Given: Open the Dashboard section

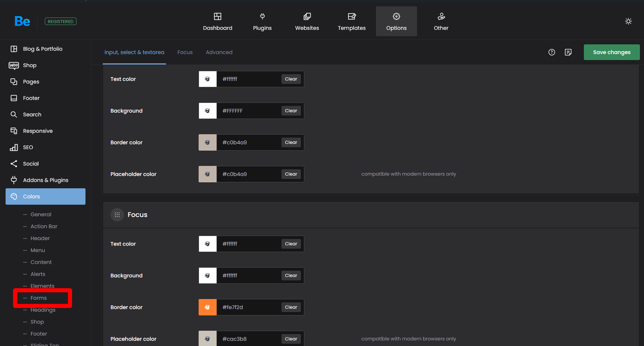Looking at the screenshot, I should [x=218, y=21].
